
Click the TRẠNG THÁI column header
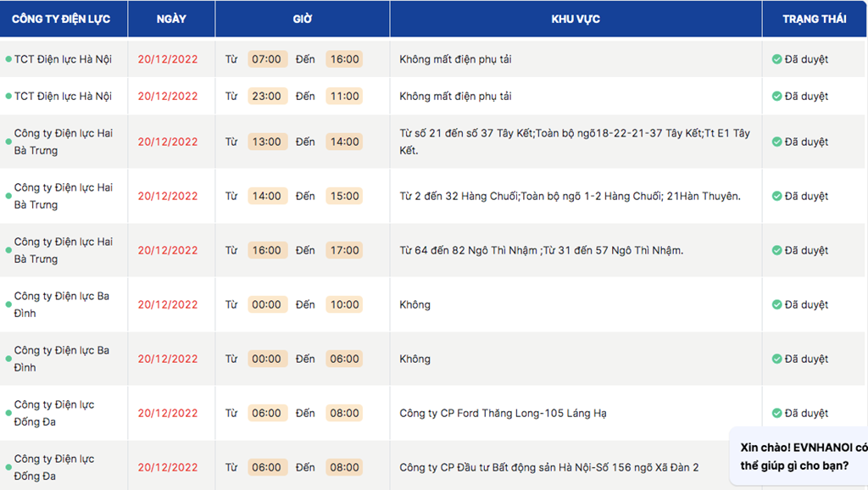(x=815, y=19)
